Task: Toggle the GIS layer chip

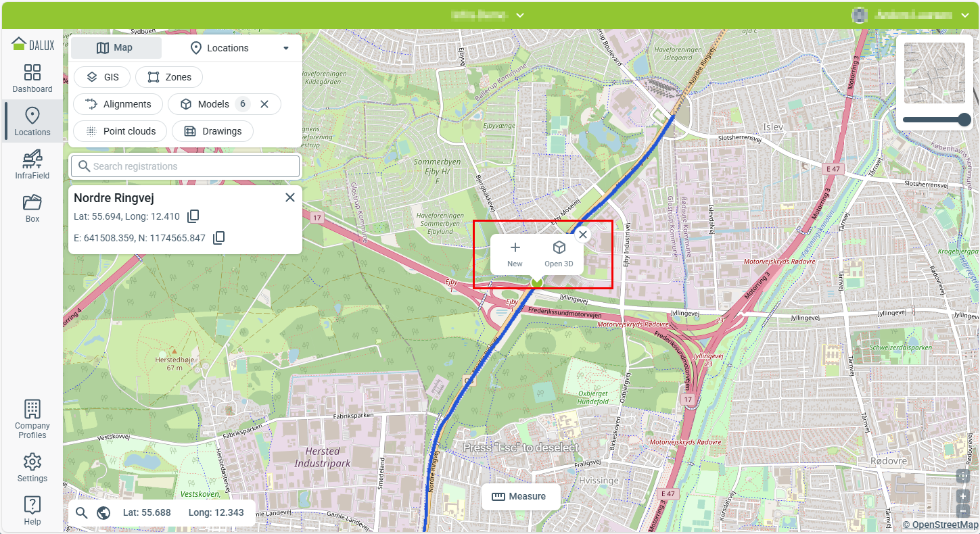Action: 102,77
